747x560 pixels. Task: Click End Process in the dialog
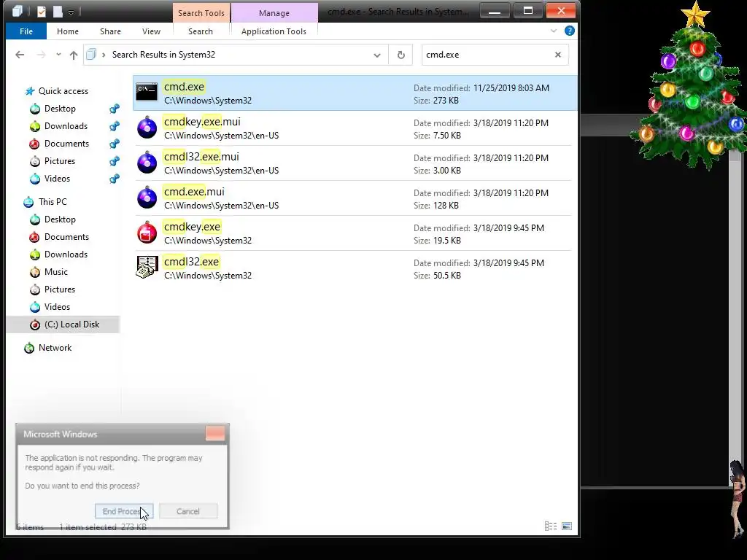[x=124, y=511]
